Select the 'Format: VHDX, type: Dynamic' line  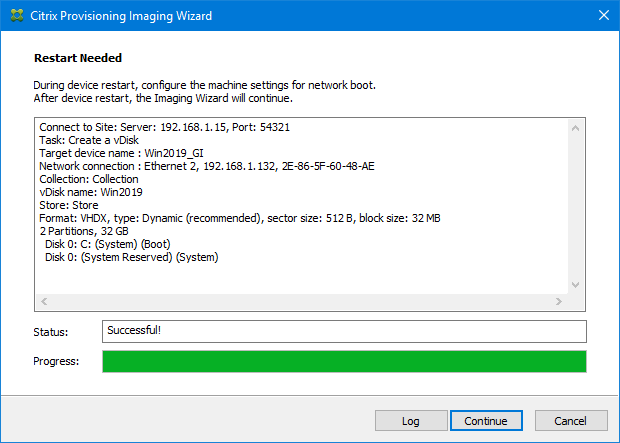pyautogui.click(x=240, y=218)
